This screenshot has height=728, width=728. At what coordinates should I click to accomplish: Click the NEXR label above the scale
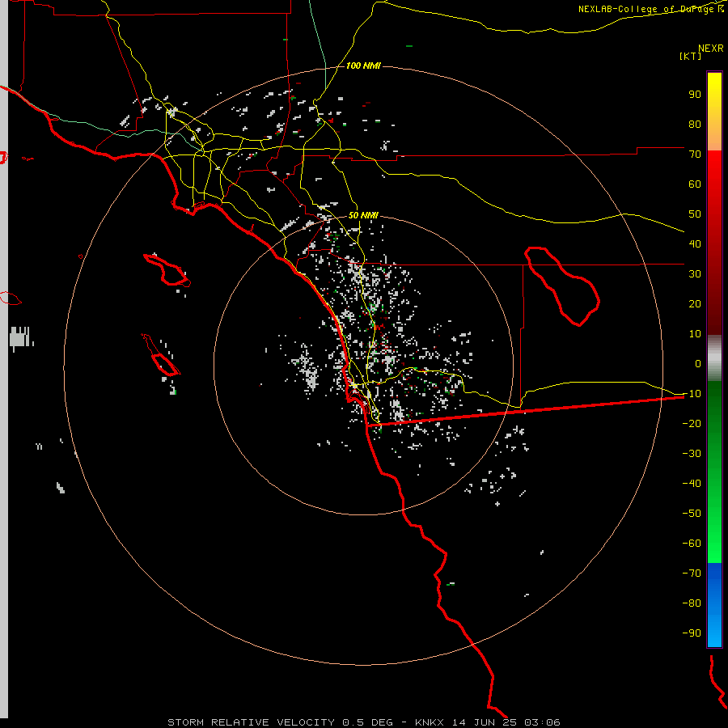[x=711, y=49]
